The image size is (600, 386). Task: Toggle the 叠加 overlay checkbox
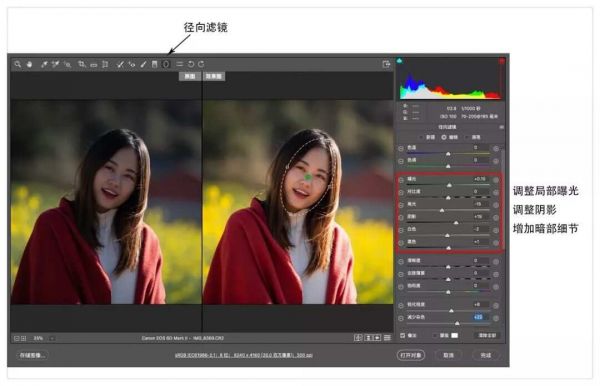point(403,335)
